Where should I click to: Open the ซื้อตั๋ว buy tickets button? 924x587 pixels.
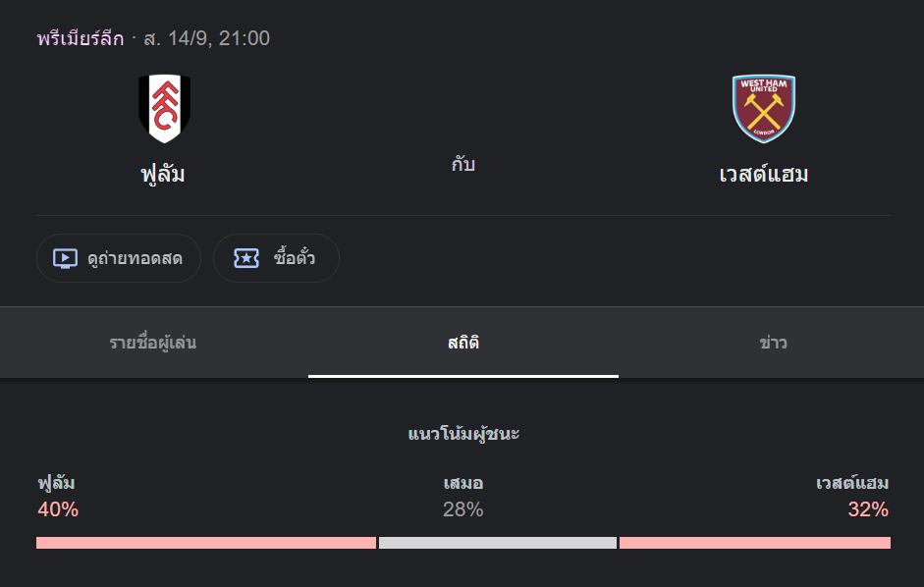coord(276,258)
